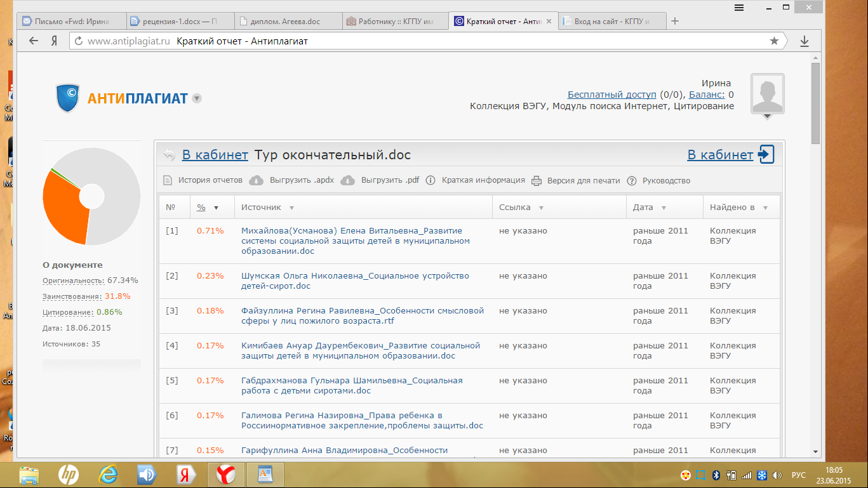The height and width of the screenshot is (488, 868).
Task: Open the Бесплатный доступ link
Action: click(x=611, y=95)
